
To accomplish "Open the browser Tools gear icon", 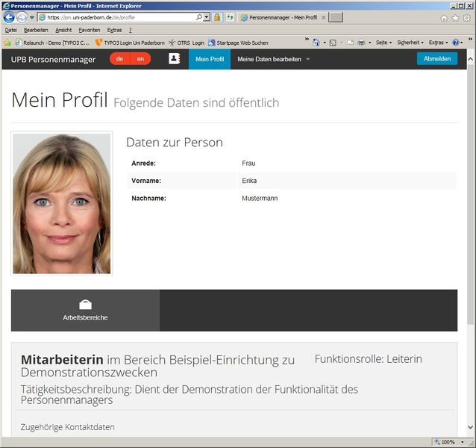I will click(x=467, y=18).
